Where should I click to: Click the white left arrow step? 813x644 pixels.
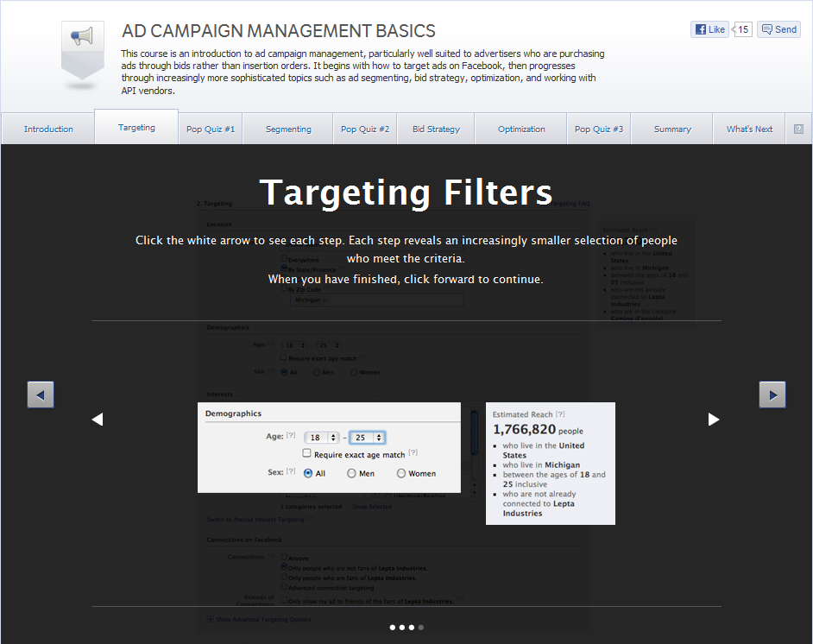click(98, 419)
